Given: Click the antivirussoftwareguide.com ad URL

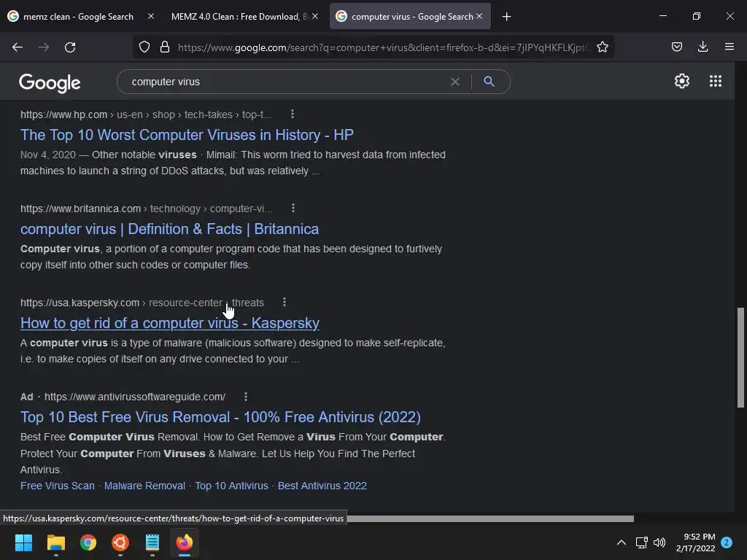Looking at the screenshot, I should 135,397.
